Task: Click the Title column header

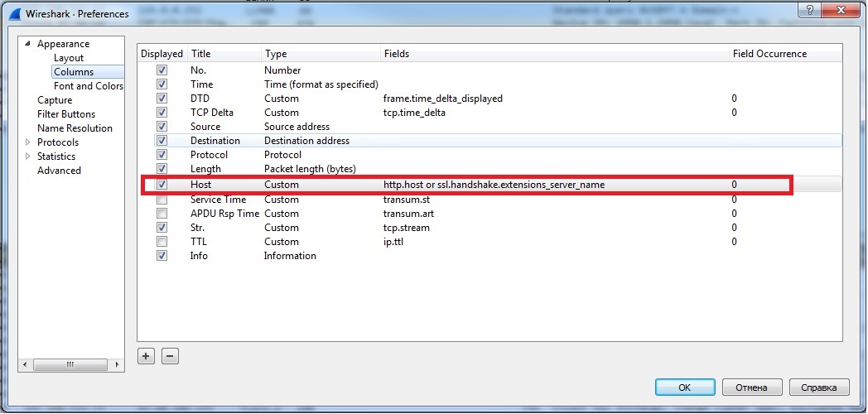Action: pos(224,54)
